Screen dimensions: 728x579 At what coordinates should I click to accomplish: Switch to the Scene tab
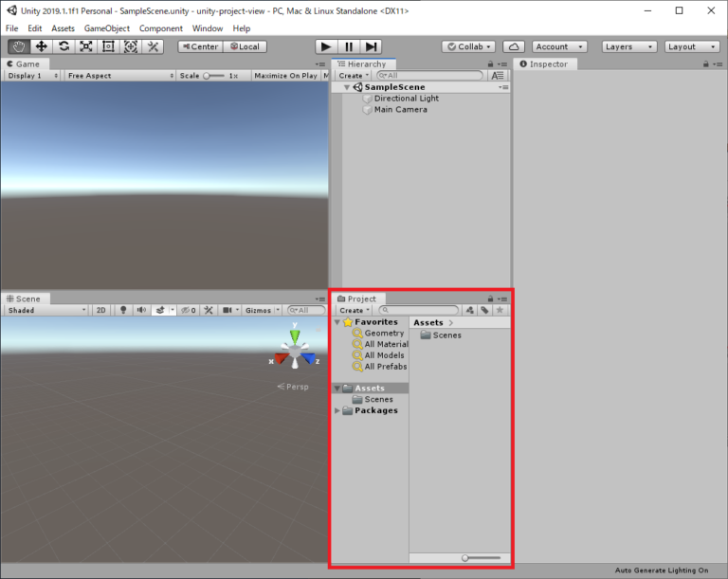tap(24, 299)
